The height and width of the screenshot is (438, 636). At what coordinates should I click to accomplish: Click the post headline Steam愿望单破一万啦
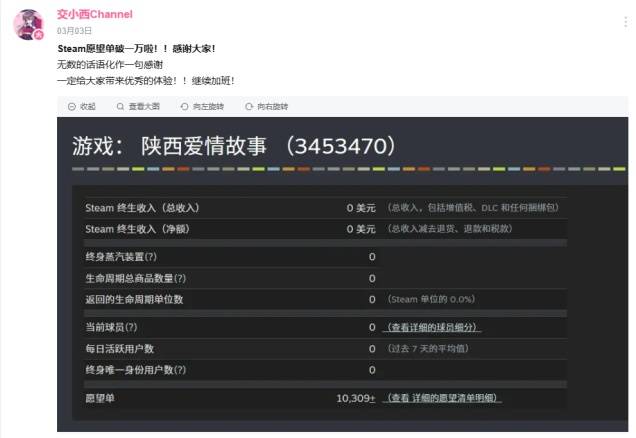click(x=136, y=49)
